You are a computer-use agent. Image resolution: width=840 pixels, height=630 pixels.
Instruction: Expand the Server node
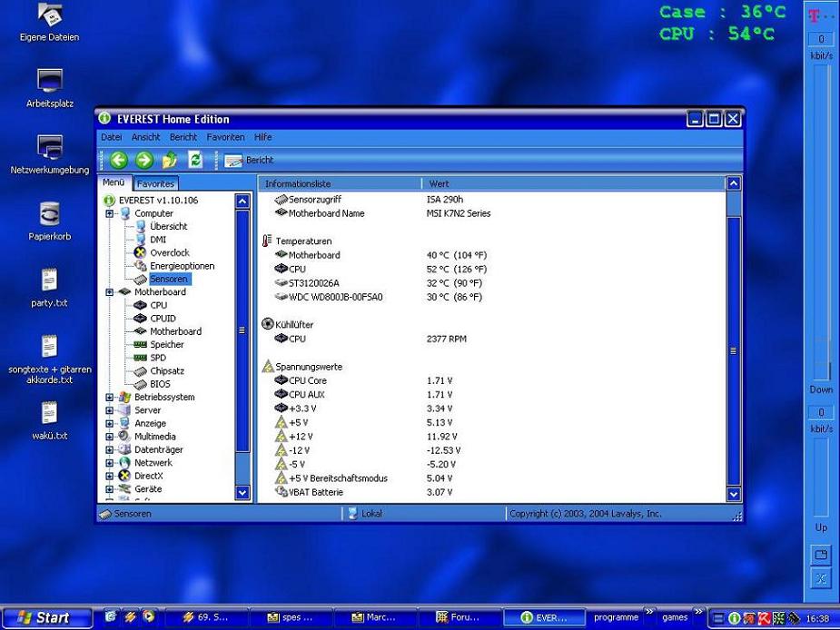109,410
